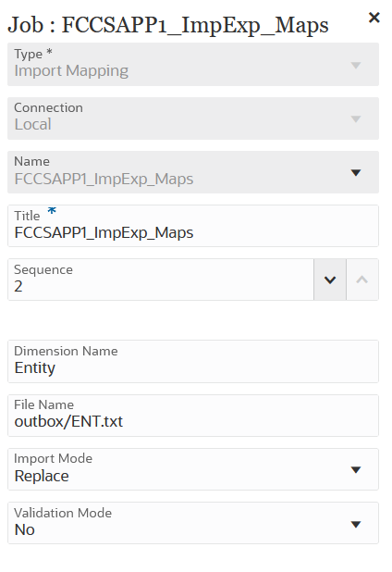The width and height of the screenshot is (392, 572).
Task: Edit the Dimension Name field containing Entity
Action: 193,362
